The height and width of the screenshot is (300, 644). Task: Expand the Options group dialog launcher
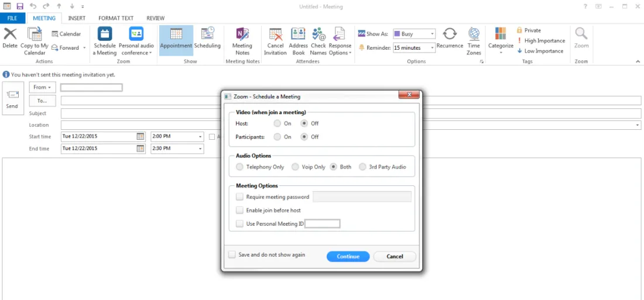482,61
